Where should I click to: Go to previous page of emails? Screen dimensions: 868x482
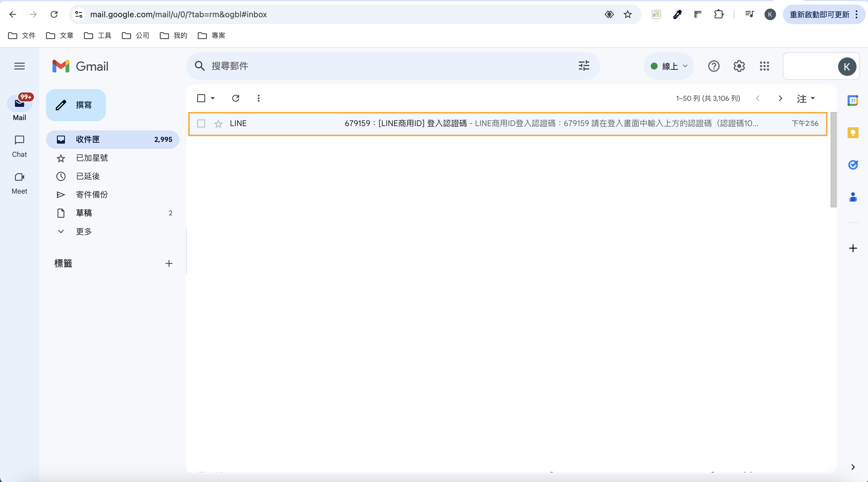(758, 98)
